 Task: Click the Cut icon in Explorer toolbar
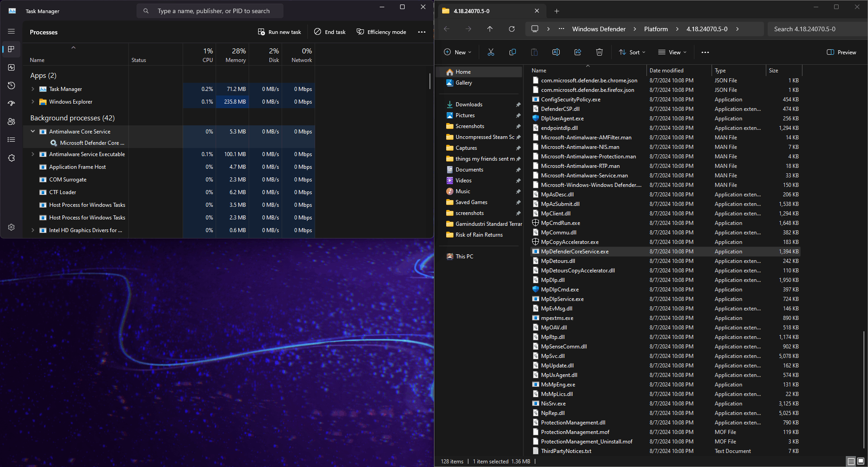tap(491, 52)
